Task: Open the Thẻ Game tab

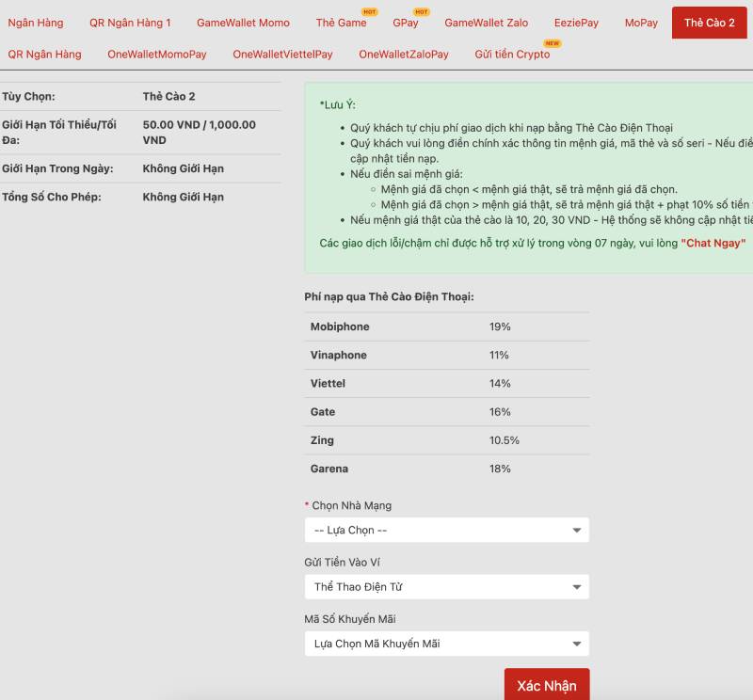Action: point(341,23)
